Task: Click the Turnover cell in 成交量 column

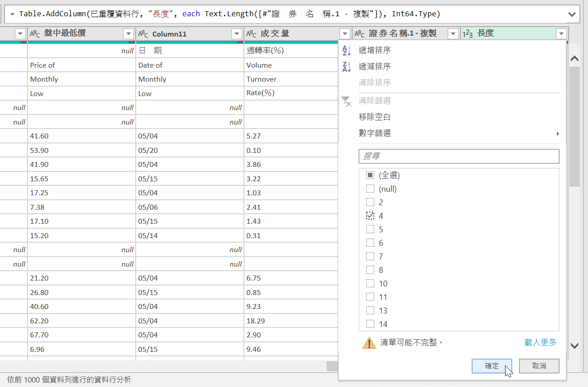Action: (291, 79)
